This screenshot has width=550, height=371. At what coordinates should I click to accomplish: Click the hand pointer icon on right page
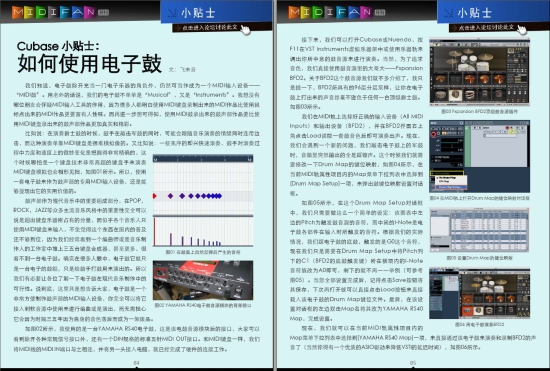click(x=522, y=30)
